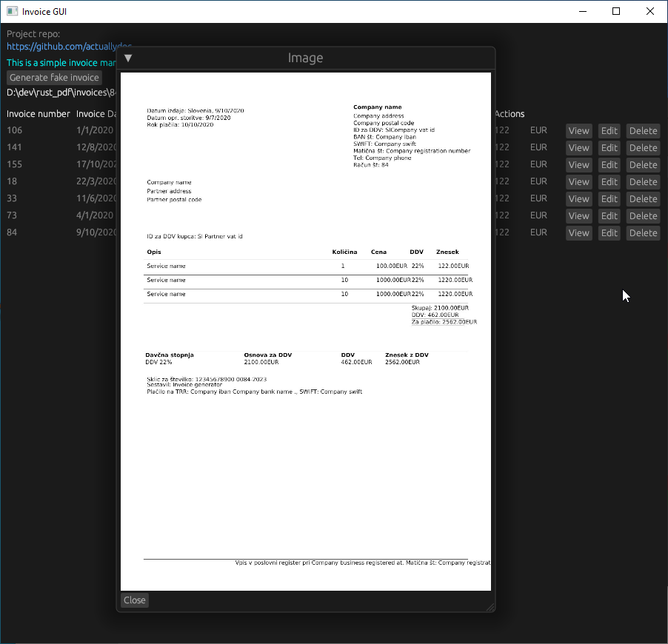The width and height of the screenshot is (668, 644).
Task: Click the Invoice number column header
Action: (38, 114)
